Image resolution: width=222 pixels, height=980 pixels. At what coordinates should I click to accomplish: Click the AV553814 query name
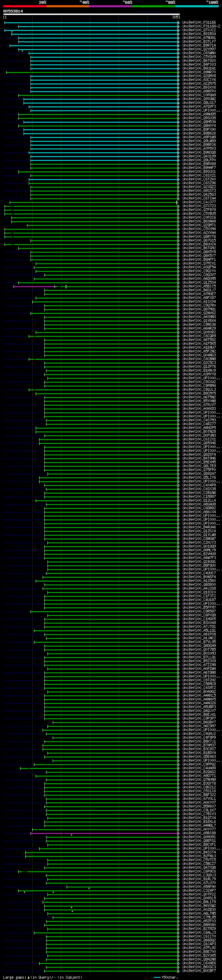point(13,11)
